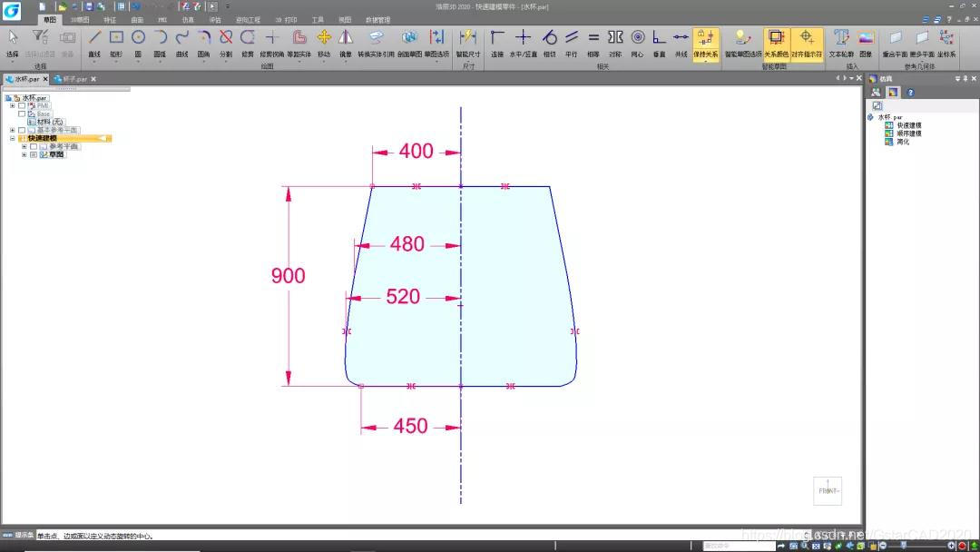Tick the Base feature checkbox
The width and height of the screenshot is (980, 552).
click(21, 113)
